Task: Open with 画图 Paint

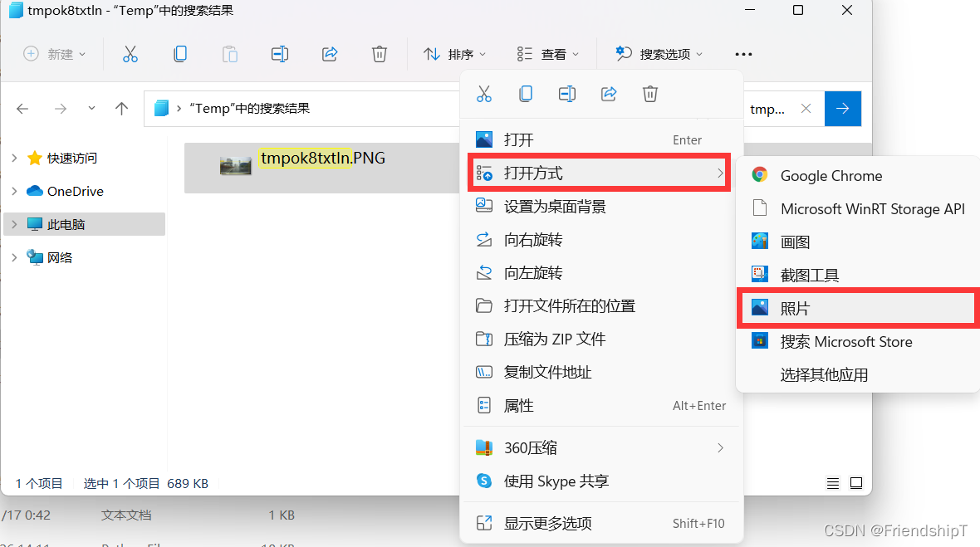Action: coord(859,242)
